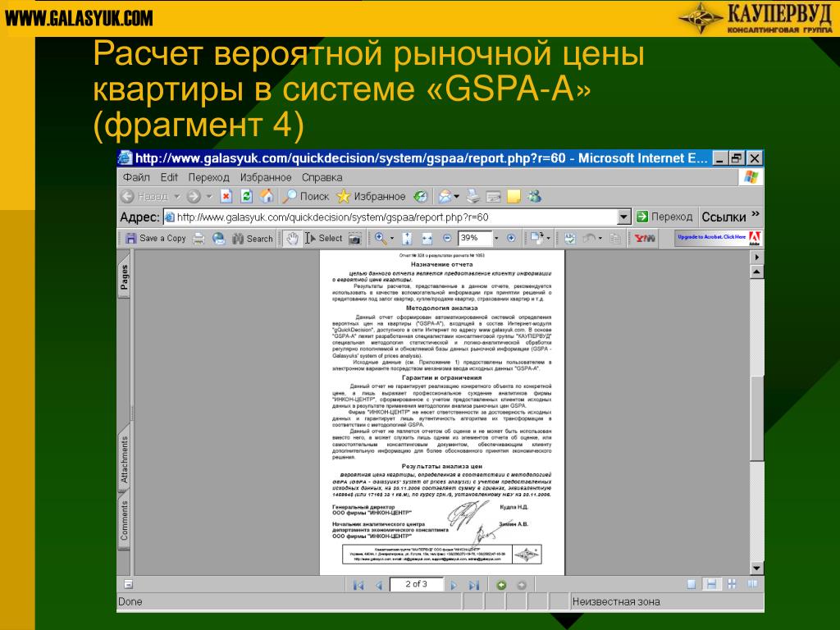The image size is (840, 630).
Task: Click the Rotate view pages icon
Action: (536, 239)
